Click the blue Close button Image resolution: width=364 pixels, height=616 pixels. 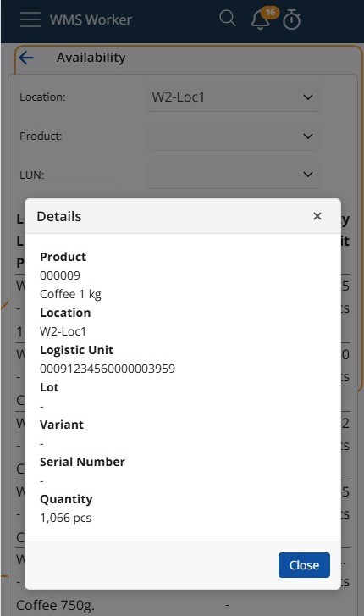(304, 565)
